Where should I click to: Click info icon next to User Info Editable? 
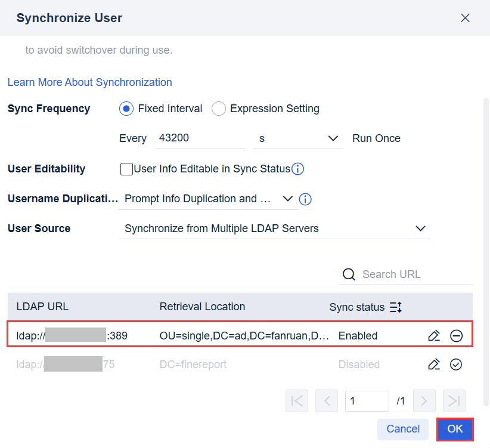297,169
